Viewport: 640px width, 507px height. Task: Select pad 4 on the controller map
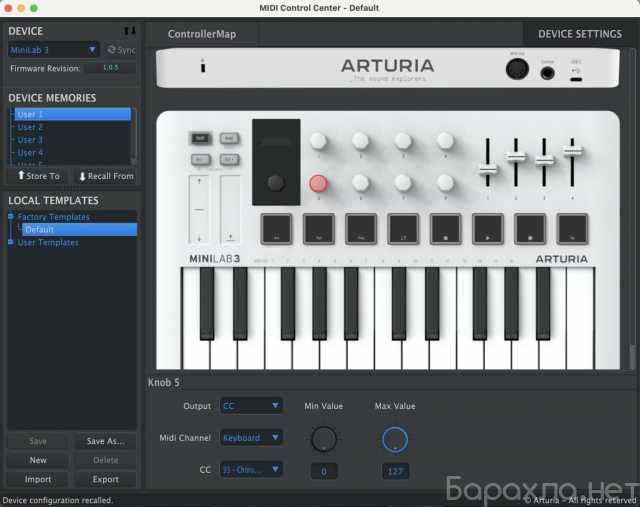[x=403, y=229]
